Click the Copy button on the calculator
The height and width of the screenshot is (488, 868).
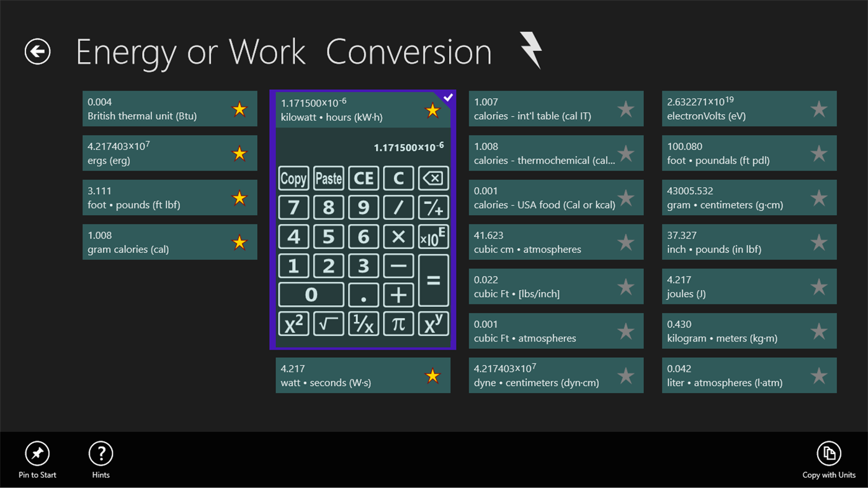pos(293,178)
